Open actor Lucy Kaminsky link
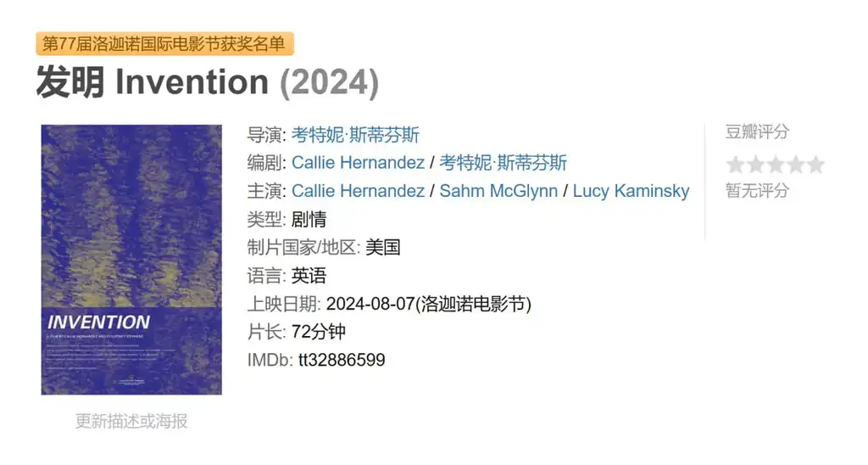The height and width of the screenshot is (465, 868). [631, 191]
